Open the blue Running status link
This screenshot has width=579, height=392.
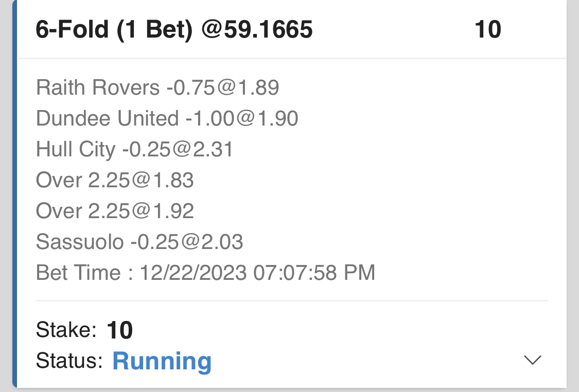[162, 361]
